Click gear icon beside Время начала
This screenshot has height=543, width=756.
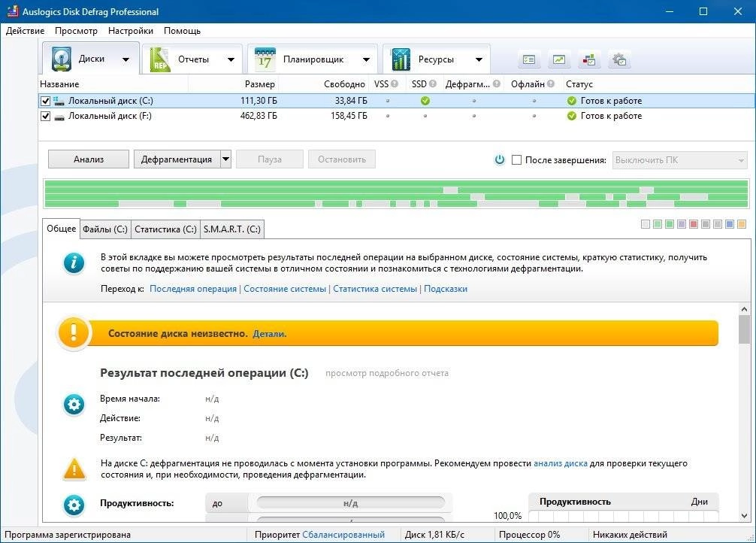pos(74,405)
